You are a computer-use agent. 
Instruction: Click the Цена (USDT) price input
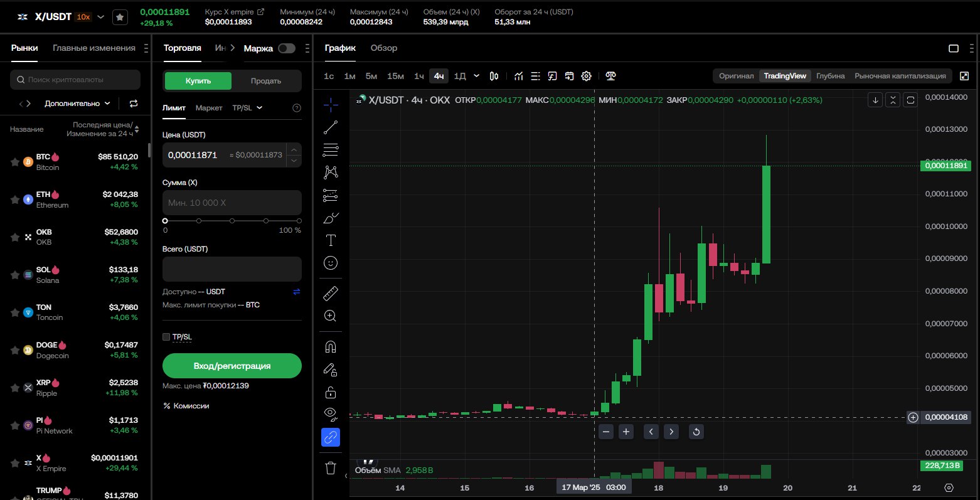[x=224, y=155]
